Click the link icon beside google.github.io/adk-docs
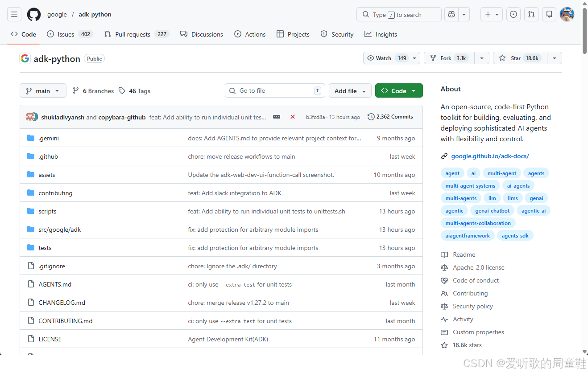This screenshot has width=588, height=373. (x=444, y=156)
